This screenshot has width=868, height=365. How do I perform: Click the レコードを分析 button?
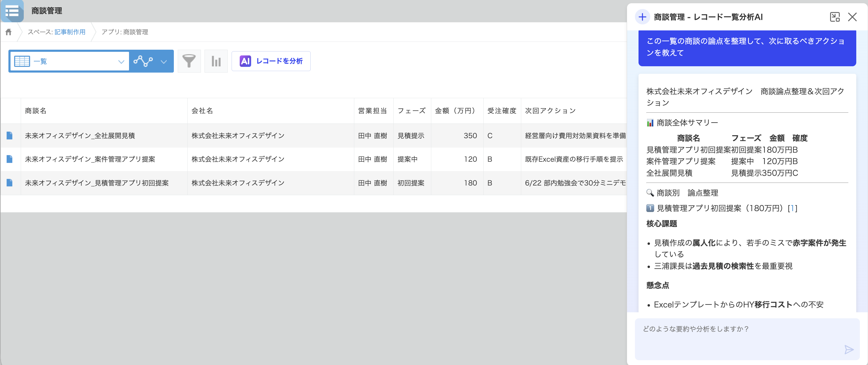(271, 61)
